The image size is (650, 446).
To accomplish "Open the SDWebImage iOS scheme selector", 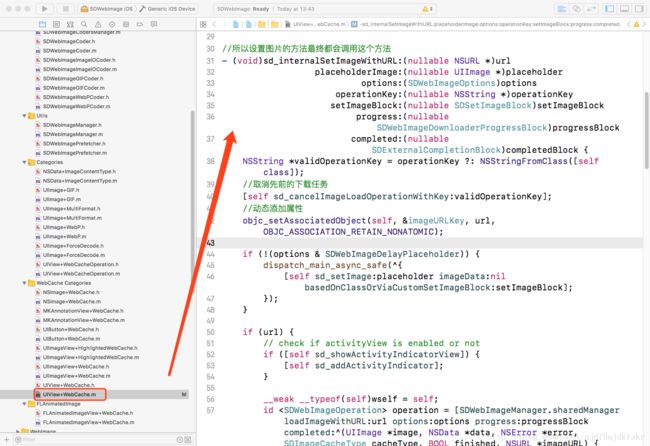I will tap(107, 9).
